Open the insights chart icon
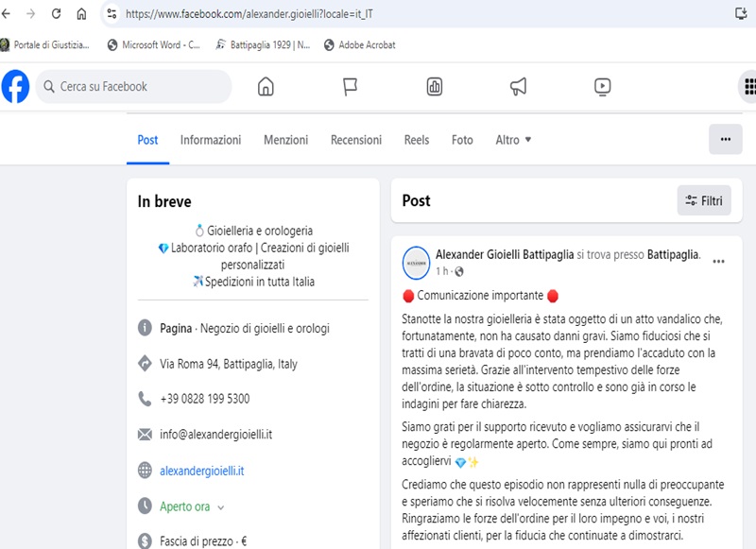 click(x=435, y=87)
